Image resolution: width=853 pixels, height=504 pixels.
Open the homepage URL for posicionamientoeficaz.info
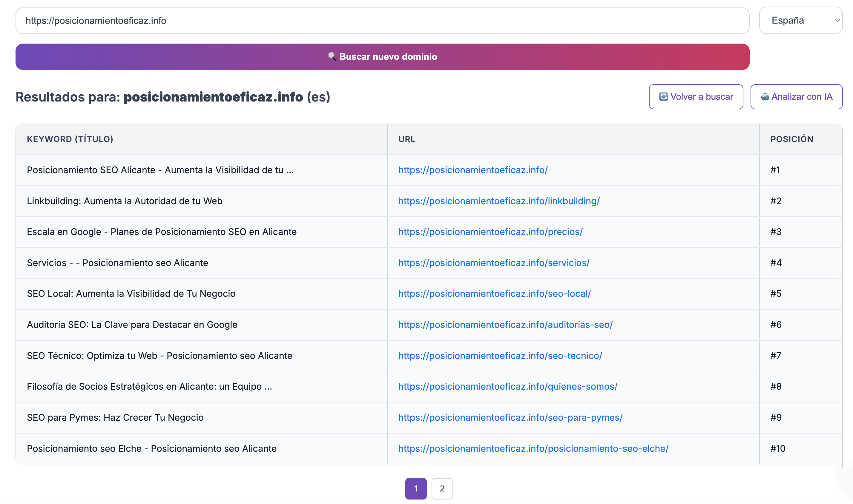point(473,170)
